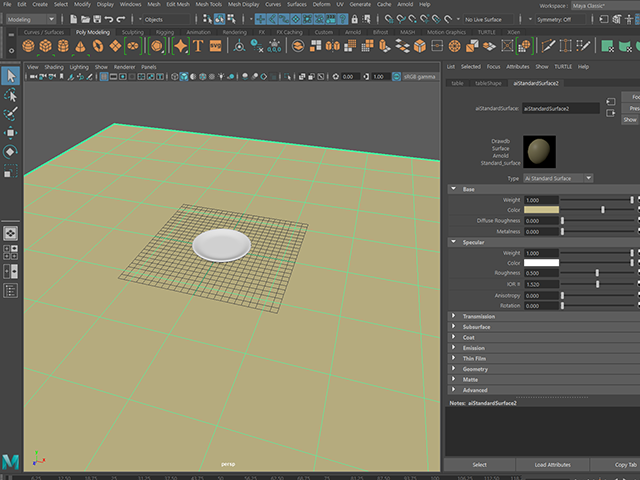This screenshot has height=480, width=640.
Task: Open the Arnold menu
Action: coord(405,4)
